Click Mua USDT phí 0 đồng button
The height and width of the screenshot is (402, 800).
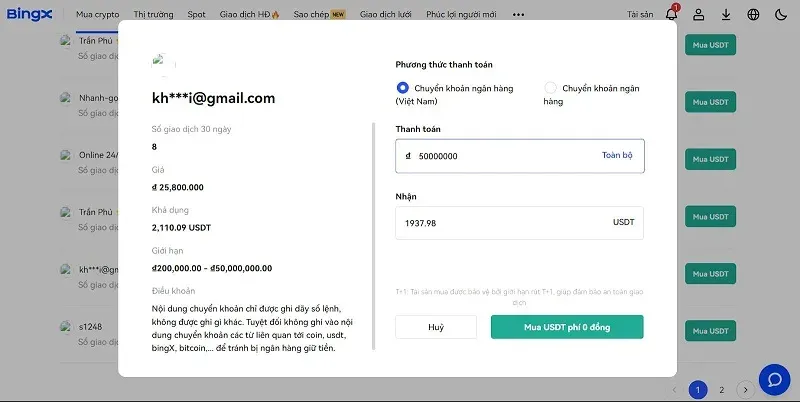tap(567, 327)
